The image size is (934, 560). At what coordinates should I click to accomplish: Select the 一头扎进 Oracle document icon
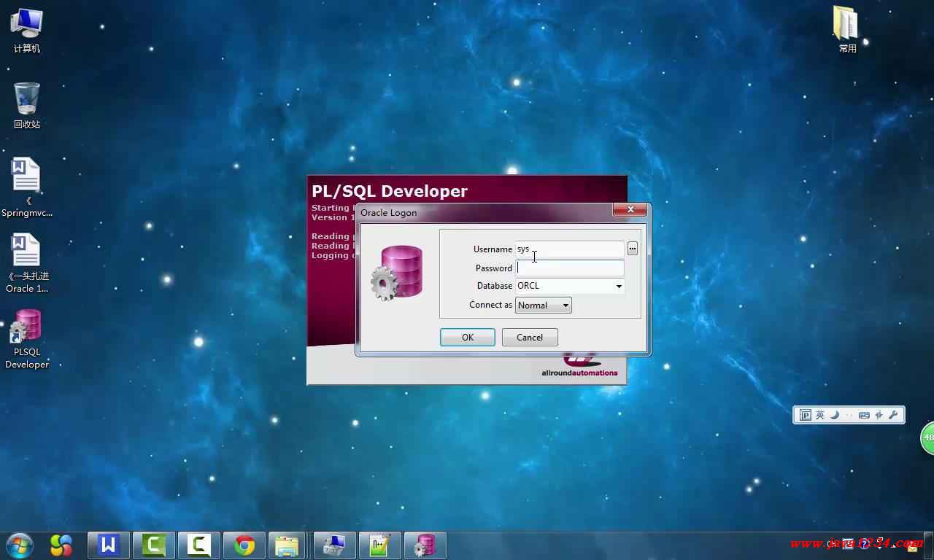tap(26, 263)
